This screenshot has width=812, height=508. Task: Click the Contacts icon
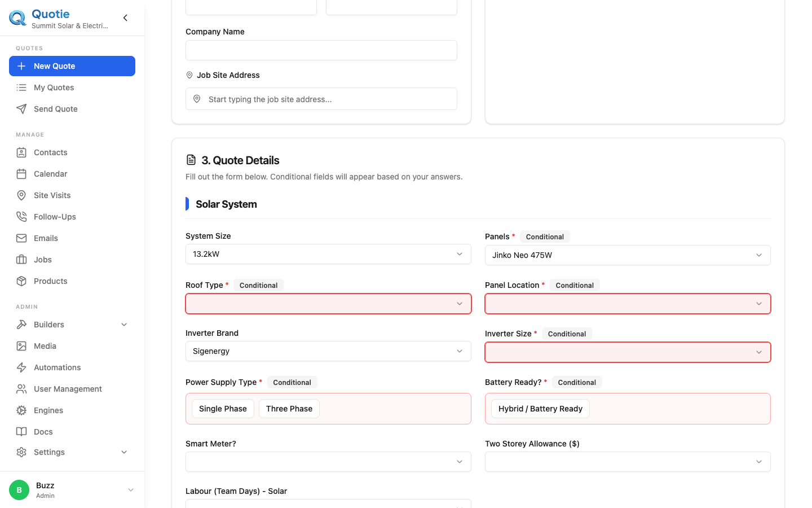21,152
